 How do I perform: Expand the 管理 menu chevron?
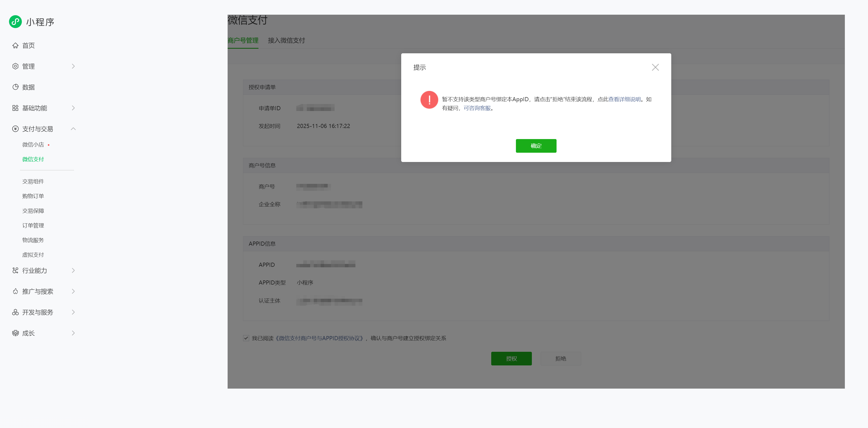pyautogui.click(x=73, y=66)
